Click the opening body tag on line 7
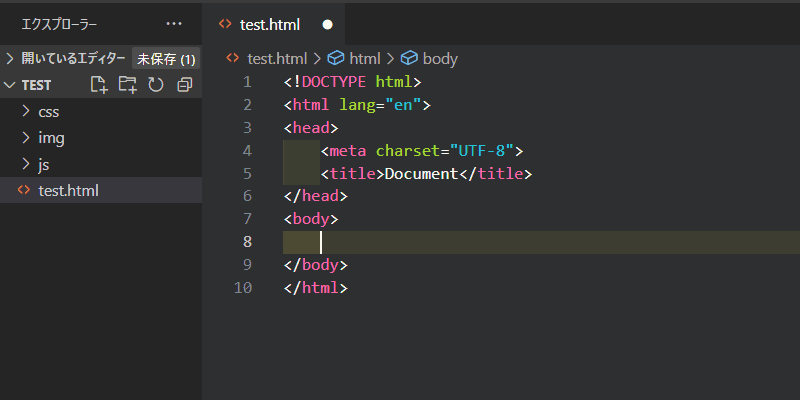The image size is (800, 400). pyautogui.click(x=311, y=219)
